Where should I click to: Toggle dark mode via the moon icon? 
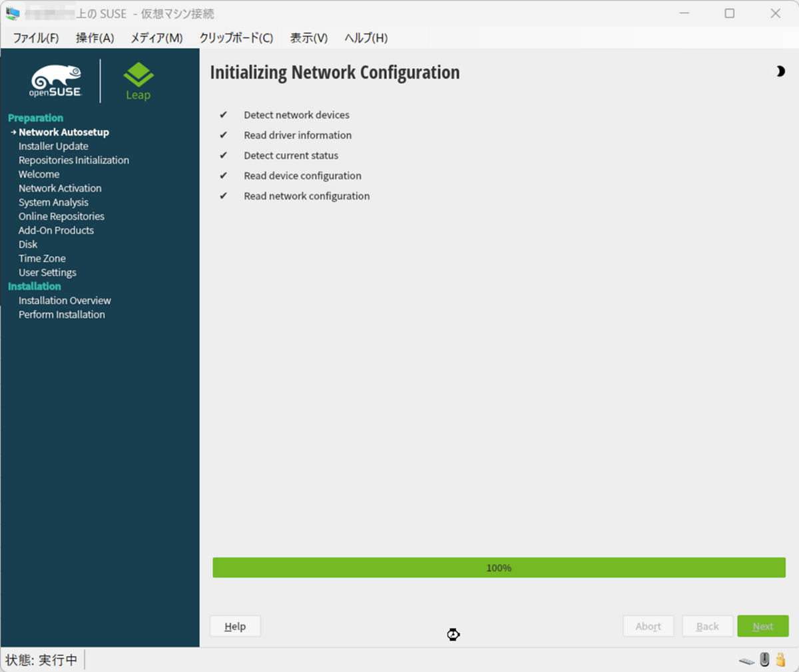pos(780,71)
